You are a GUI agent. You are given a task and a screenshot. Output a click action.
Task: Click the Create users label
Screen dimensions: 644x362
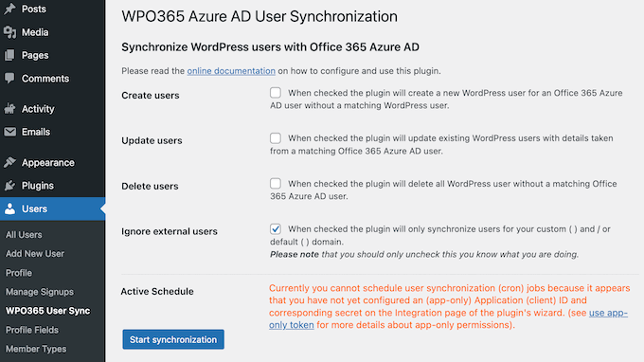(151, 96)
